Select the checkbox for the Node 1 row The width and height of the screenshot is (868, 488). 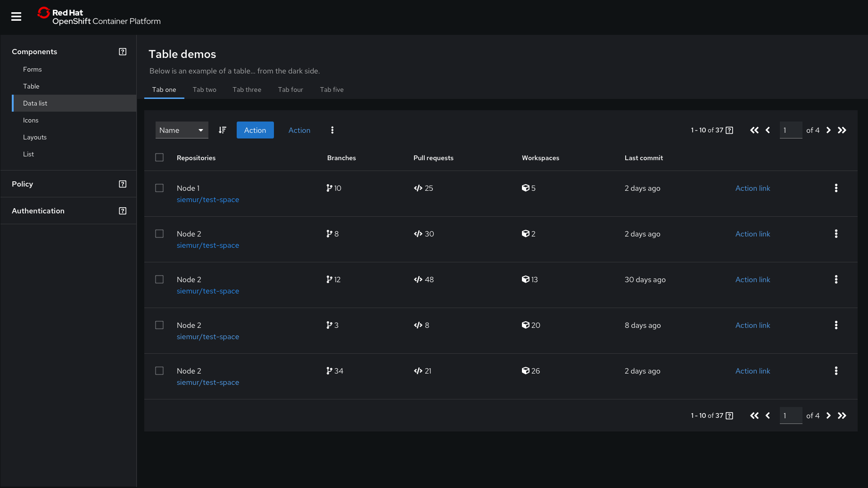[159, 187]
